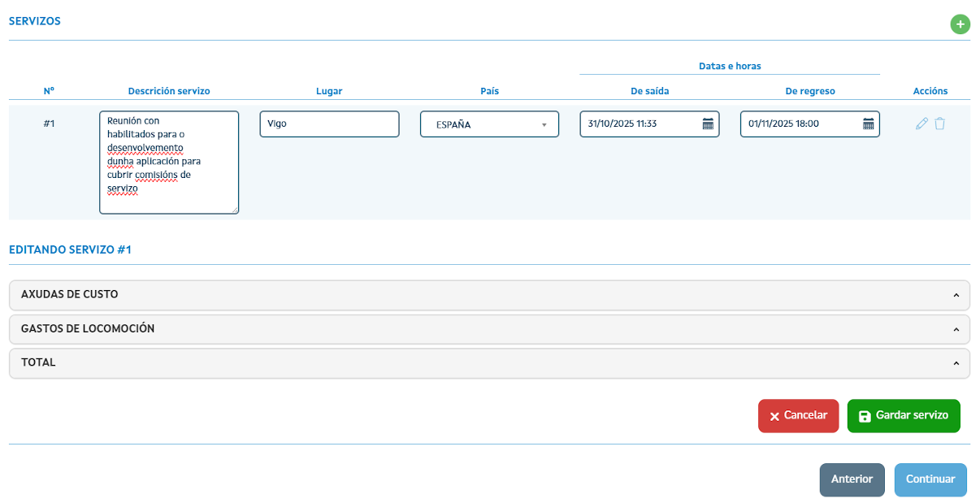Viewport: 980px width, 503px height.
Task: Open the De regreso calendar picker icon
Action: 868,124
